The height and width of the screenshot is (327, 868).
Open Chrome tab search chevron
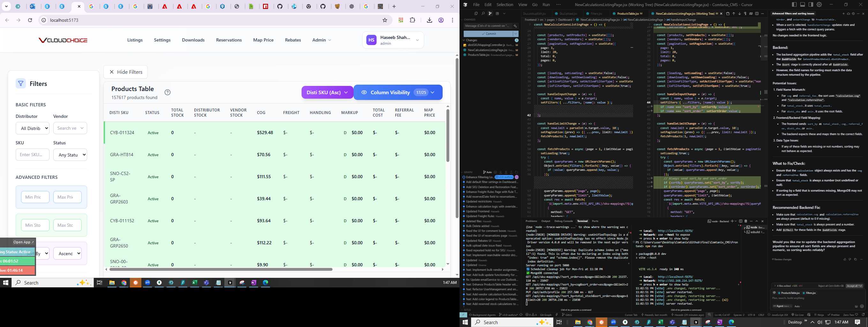click(6, 6)
